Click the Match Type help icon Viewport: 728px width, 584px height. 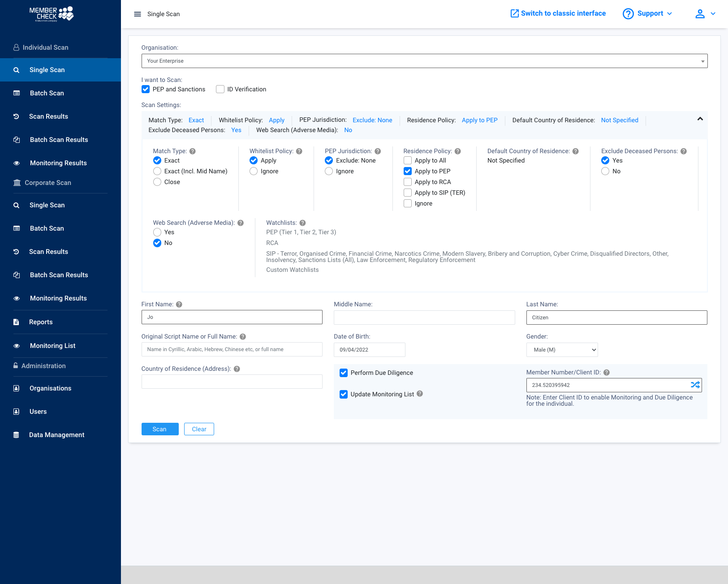click(x=193, y=151)
